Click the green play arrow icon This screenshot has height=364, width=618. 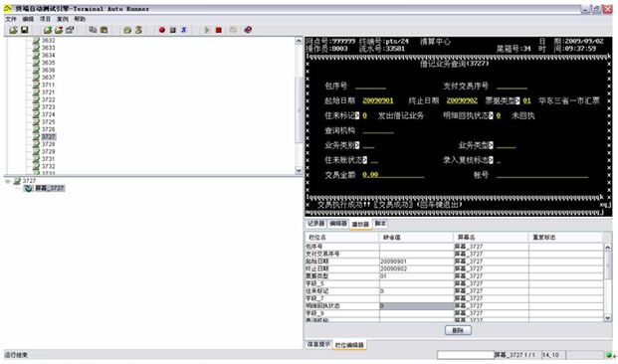pyautogui.click(x=207, y=30)
